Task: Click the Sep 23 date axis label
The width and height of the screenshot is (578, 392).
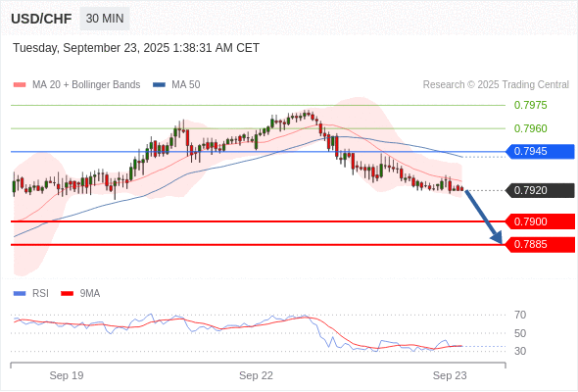Action: (x=450, y=375)
